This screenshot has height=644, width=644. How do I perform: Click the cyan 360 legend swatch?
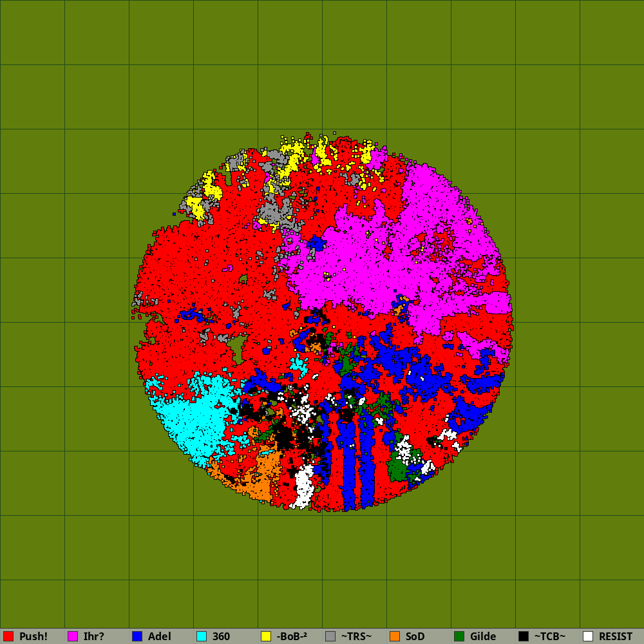pyautogui.click(x=202, y=636)
